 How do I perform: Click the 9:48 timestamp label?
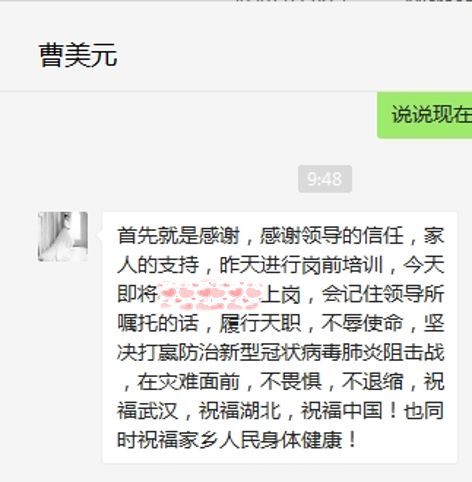[x=325, y=179]
